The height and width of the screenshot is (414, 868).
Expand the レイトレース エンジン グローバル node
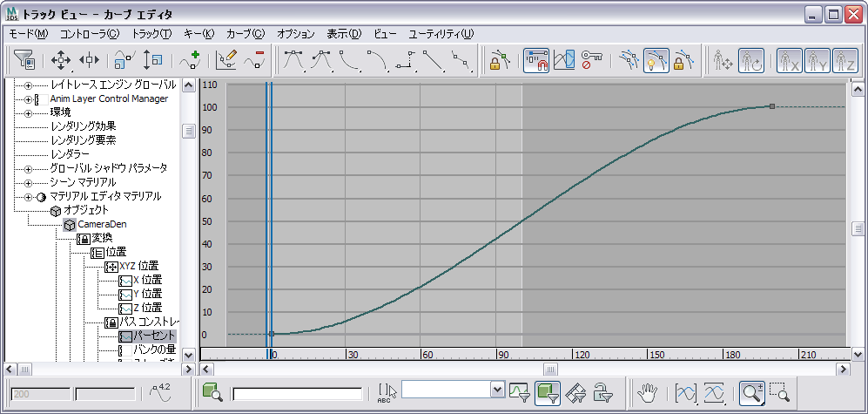[x=28, y=85]
